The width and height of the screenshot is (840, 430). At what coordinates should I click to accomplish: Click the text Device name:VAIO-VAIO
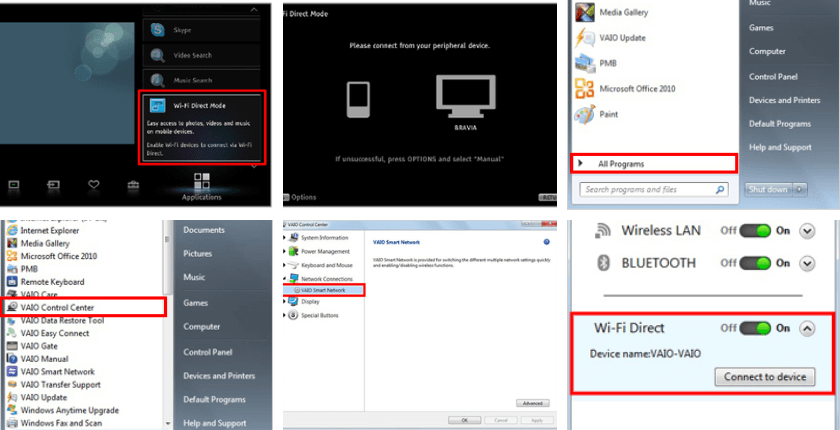646,354
